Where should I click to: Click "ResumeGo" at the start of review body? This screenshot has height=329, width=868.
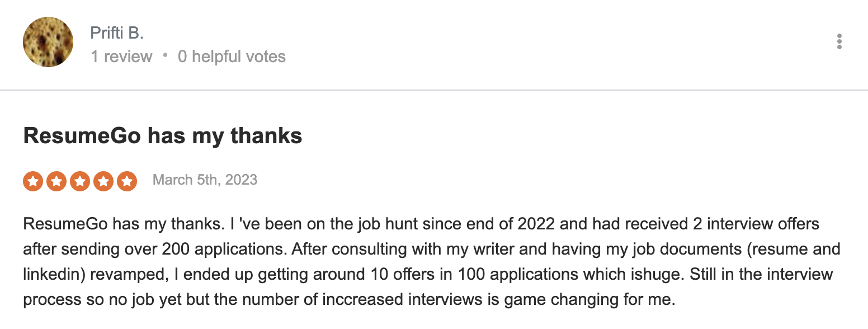coord(66,225)
